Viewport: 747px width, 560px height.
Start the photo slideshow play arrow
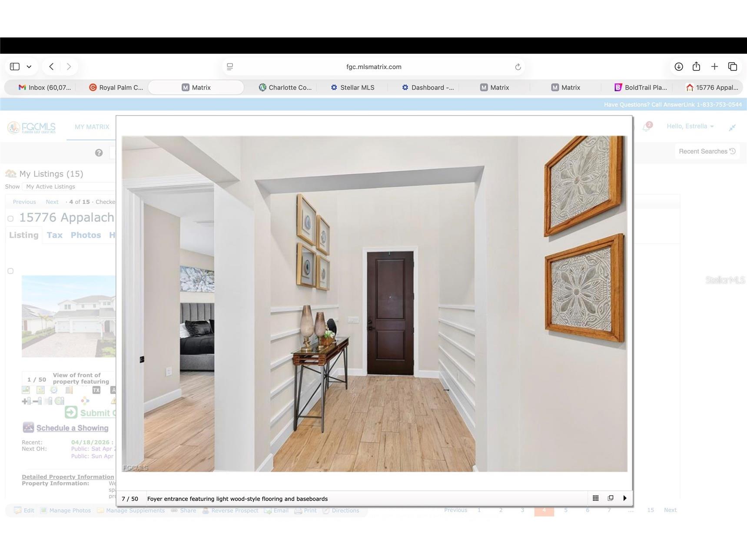[625, 498]
